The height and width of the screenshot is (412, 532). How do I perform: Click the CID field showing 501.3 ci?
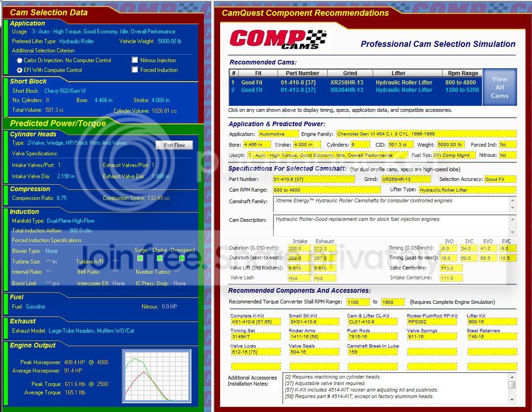pos(401,145)
